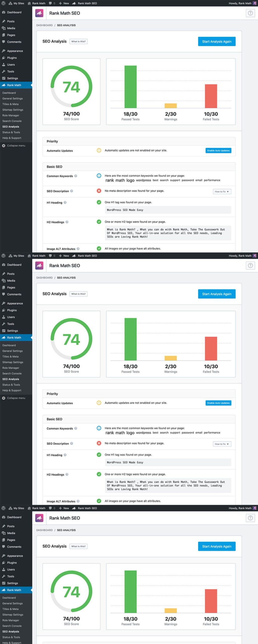Click help question-mark icon in bottom page header
Viewport: 258px width, 644px height.
tap(250, 518)
